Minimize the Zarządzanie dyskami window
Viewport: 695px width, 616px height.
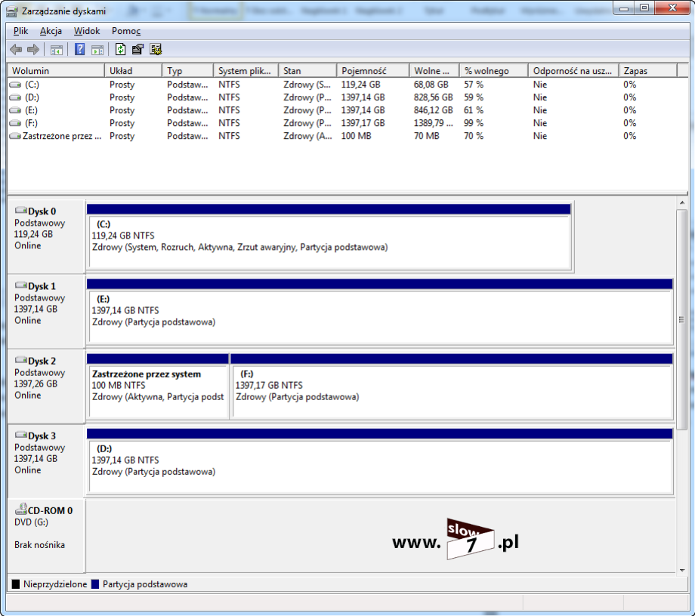(x=624, y=8)
